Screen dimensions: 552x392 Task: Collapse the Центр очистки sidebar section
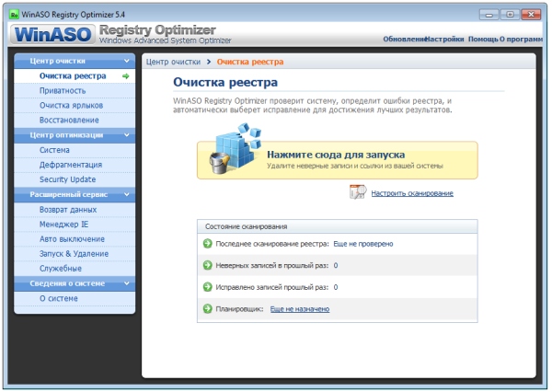tap(127, 61)
